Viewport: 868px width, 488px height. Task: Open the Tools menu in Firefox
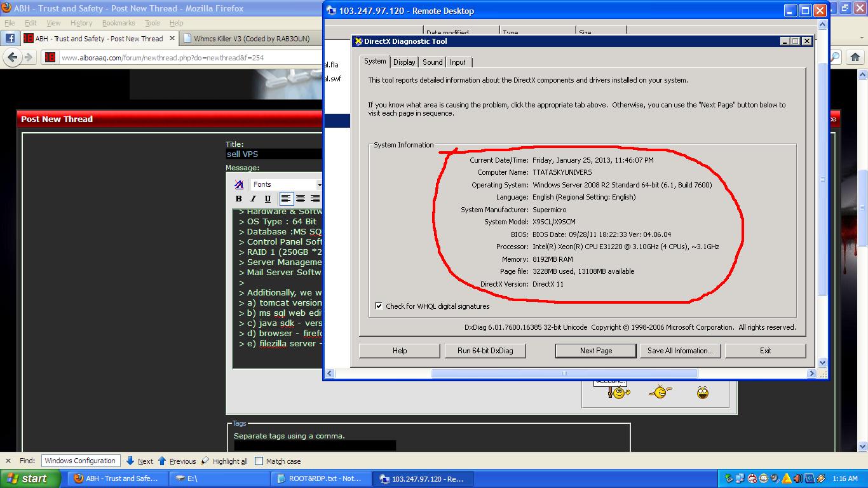tap(153, 23)
